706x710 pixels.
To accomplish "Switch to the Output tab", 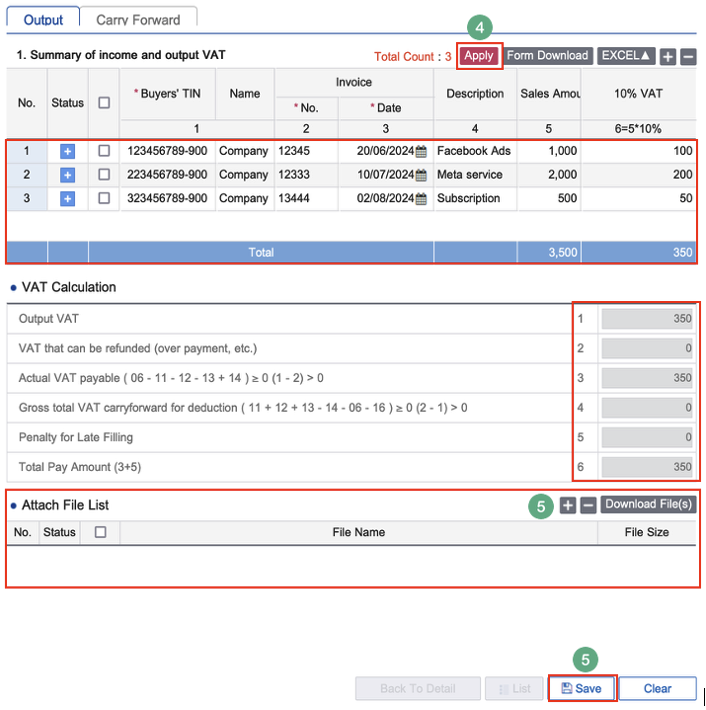I will (43, 18).
